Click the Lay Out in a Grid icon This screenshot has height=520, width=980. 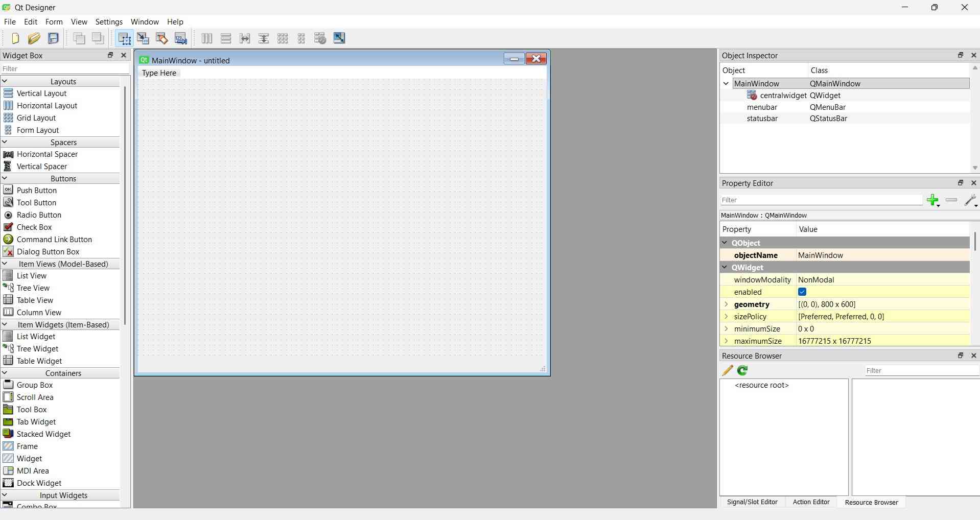283,38
